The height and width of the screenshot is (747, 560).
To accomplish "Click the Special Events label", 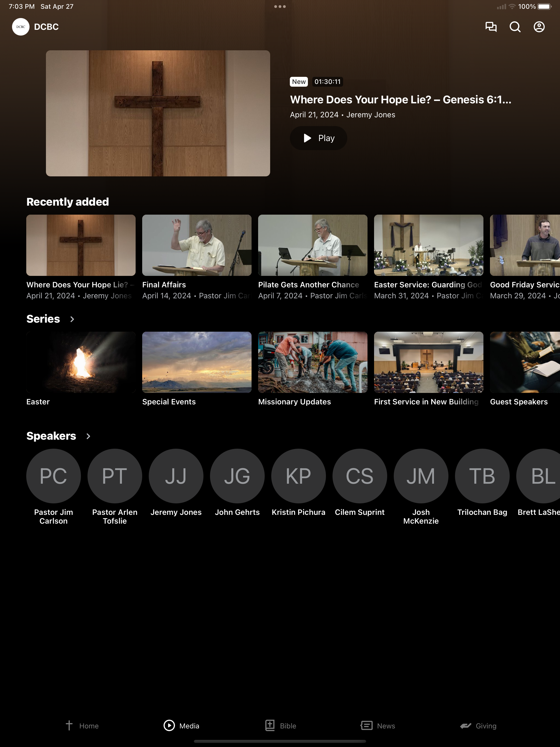I will click(169, 402).
